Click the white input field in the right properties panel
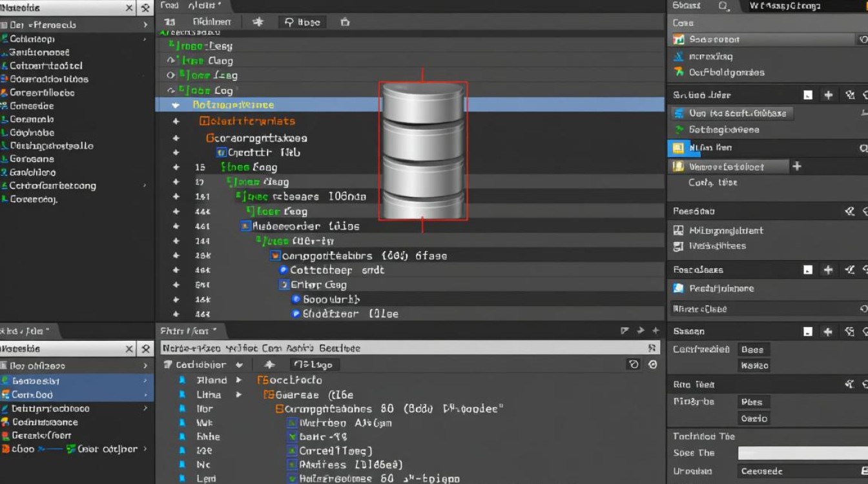The height and width of the screenshot is (484, 868). 803,453
